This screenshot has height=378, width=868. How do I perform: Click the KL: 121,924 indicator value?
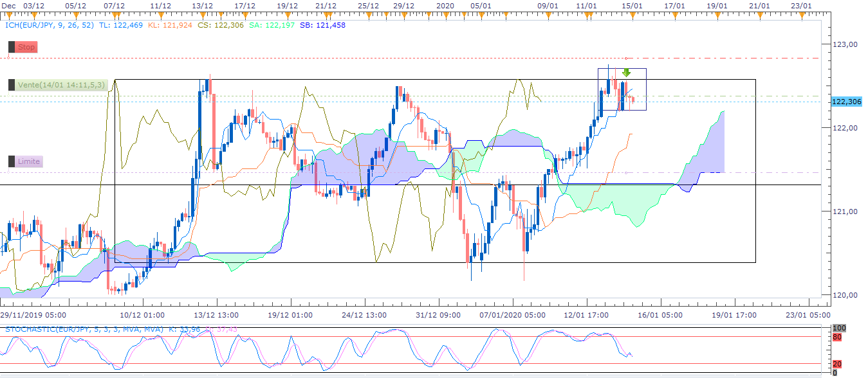point(171,25)
